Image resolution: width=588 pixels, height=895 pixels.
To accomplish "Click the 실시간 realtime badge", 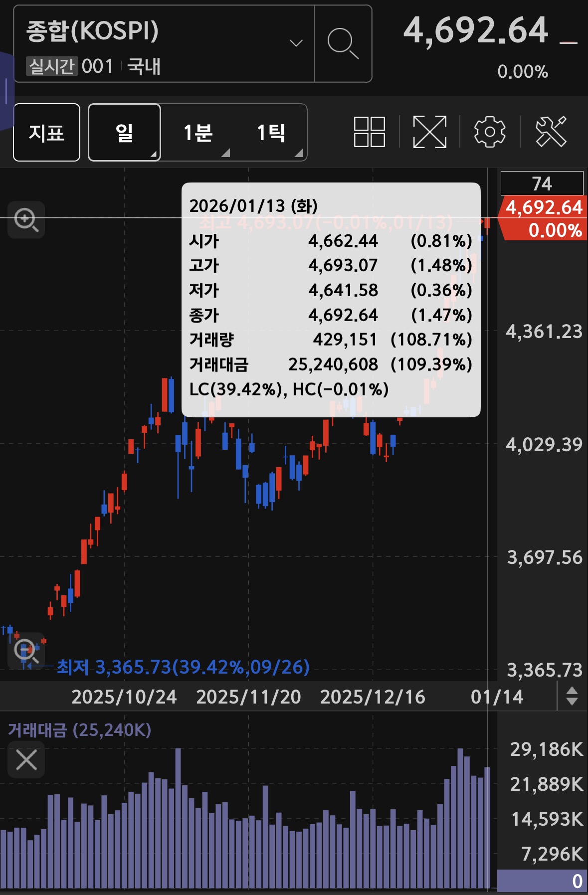I will click(52, 66).
